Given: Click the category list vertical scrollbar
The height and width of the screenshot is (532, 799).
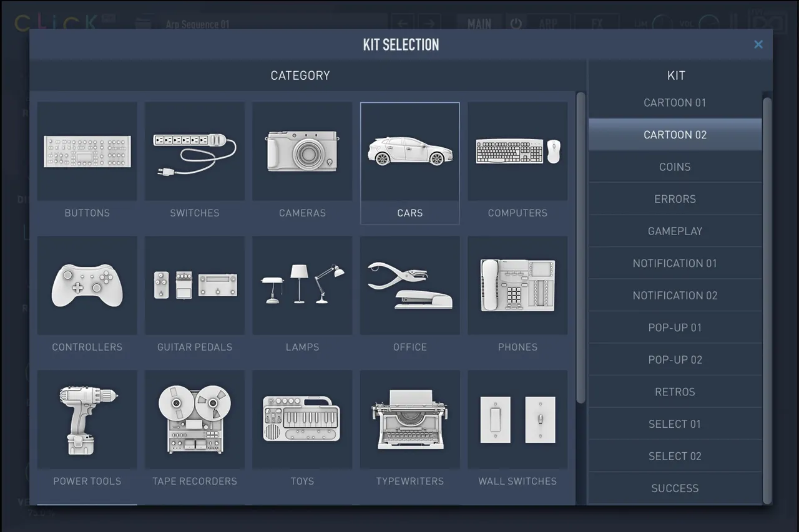Looking at the screenshot, I should tap(581, 248).
